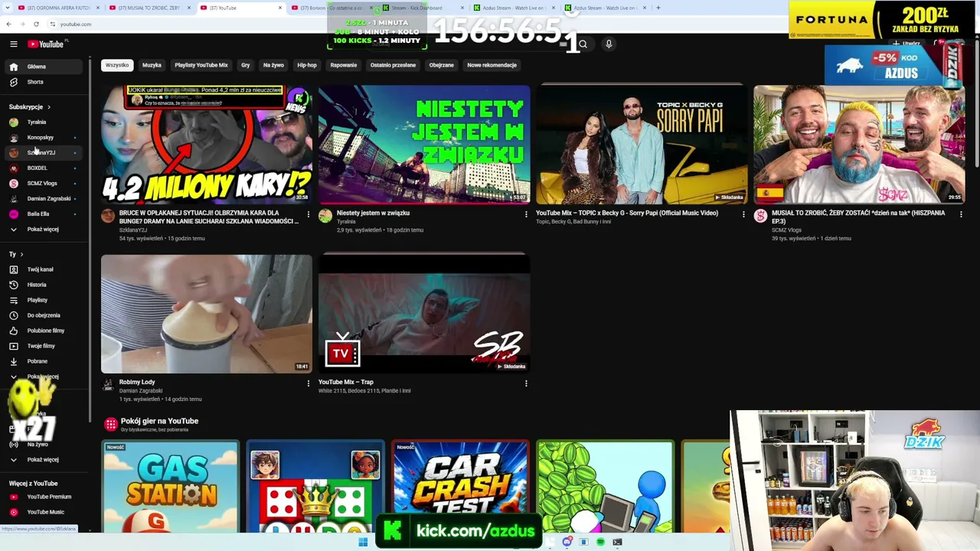Open three-dot menu for YouTube Mix – Trap
The height and width of the screenshot is (551, 980).
click(526, 383)
